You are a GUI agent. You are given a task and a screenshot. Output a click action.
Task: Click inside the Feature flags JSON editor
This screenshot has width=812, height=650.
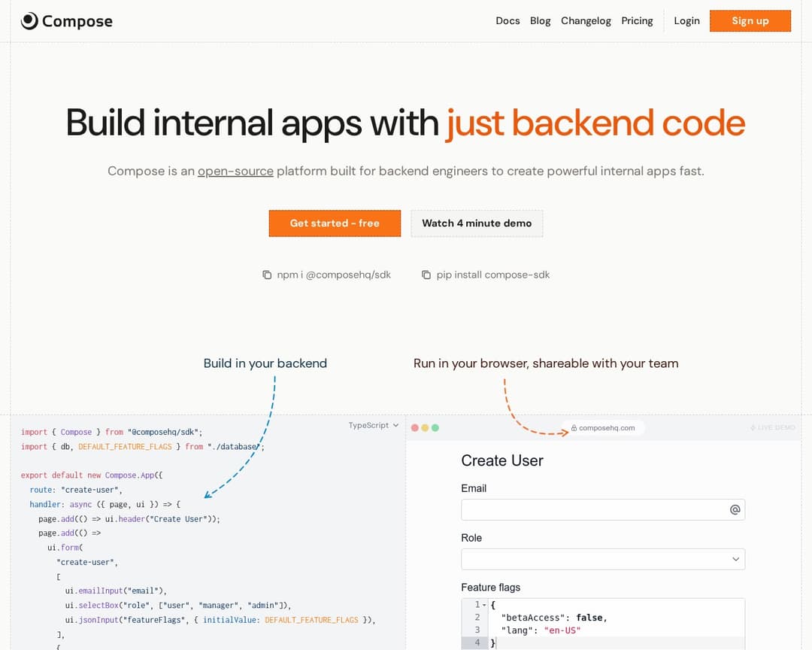coord(603,624)
